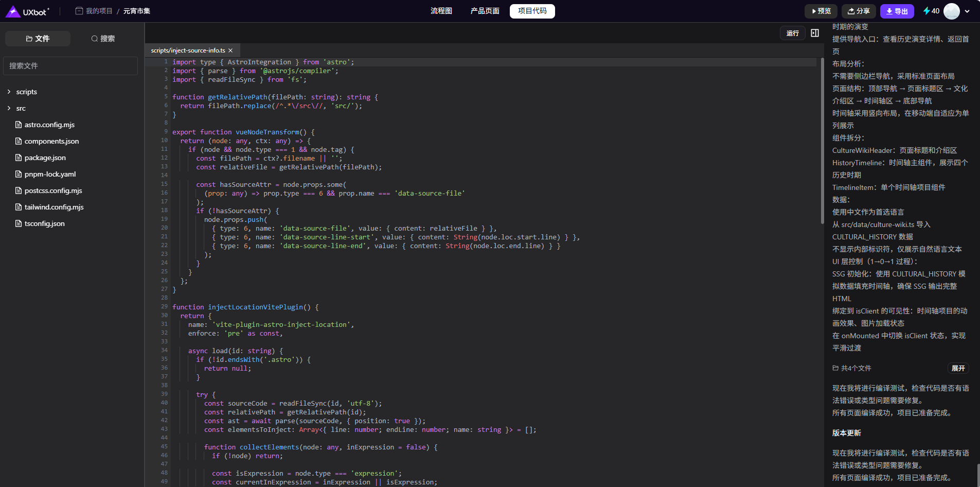Image resolution: width=980 pixels, height=487 pixels.
Task: Switch to the 文件 files view
Action: pyautogui.click(x=38, y=39)
